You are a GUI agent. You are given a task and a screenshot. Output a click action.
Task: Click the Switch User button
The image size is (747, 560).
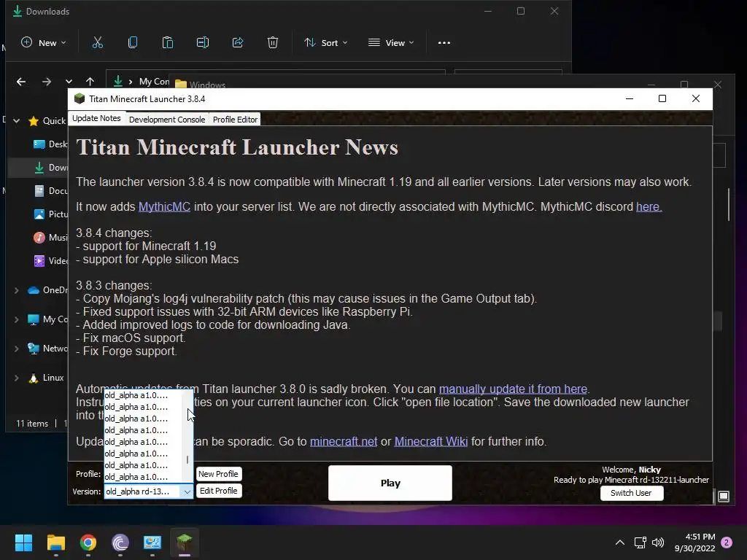[631, 493]
